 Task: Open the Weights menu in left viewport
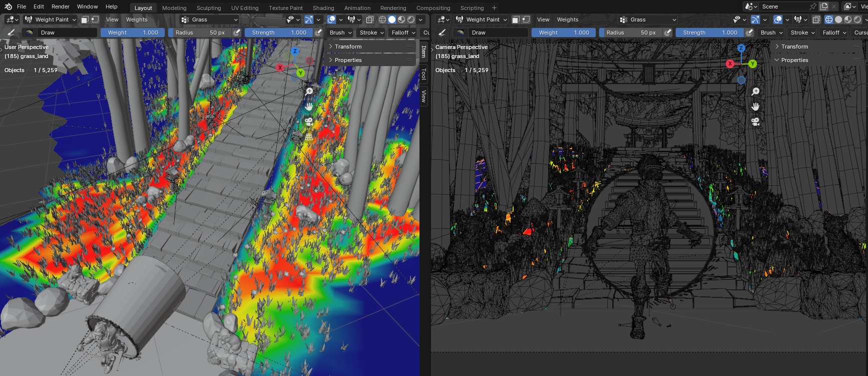pyautogui.click(x=137, y=20)
